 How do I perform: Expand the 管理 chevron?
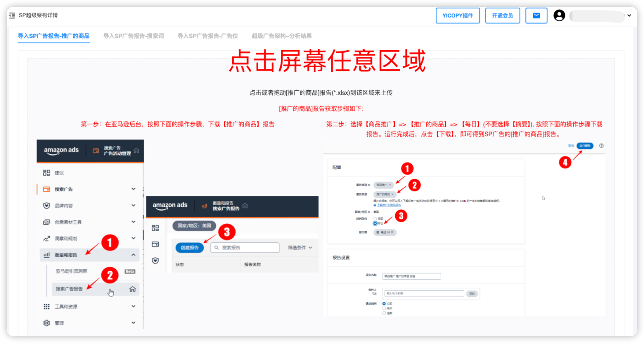point(133,323)
